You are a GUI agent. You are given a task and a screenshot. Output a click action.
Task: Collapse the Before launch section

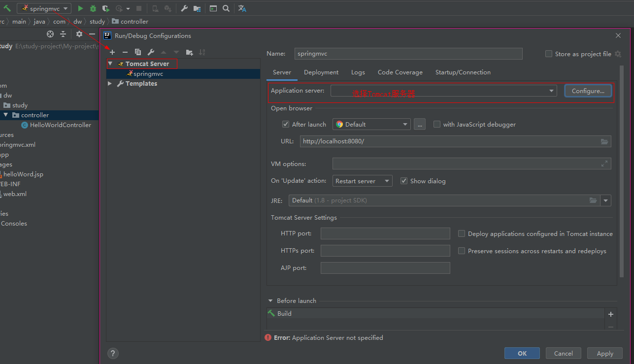(270, 301)
